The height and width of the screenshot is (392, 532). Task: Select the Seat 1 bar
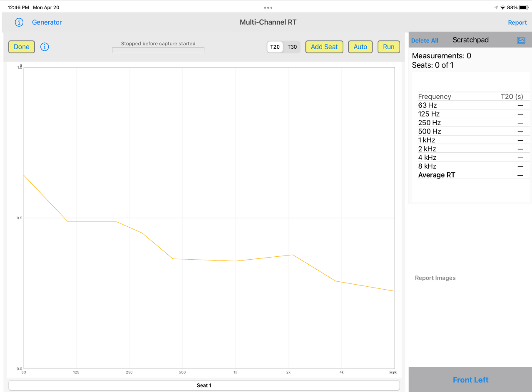204,385
